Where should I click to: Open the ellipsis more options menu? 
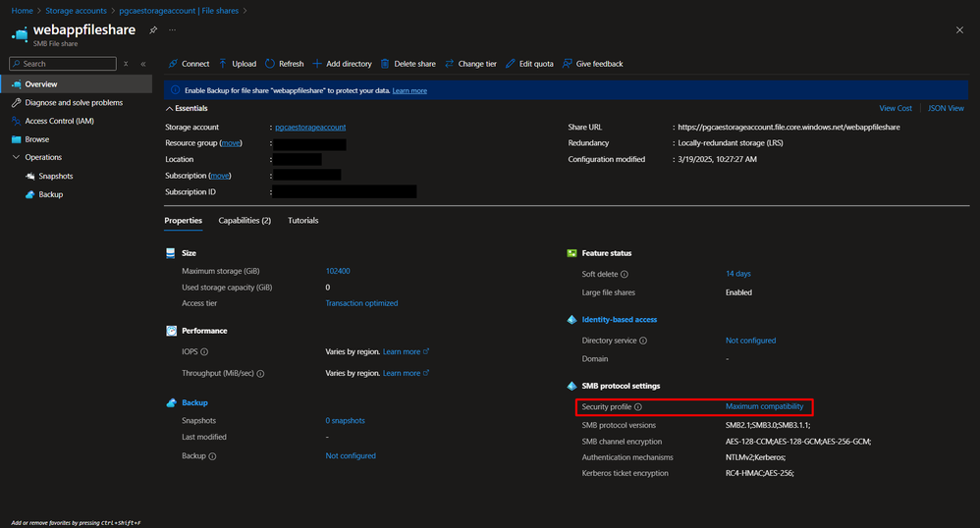[x=173, y=30]
